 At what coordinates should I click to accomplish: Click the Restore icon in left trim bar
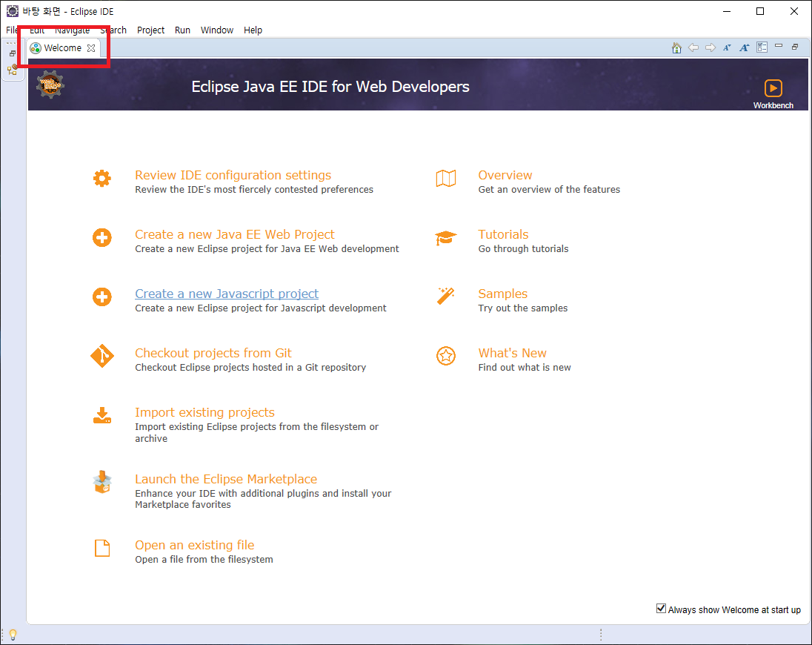(x=13, y=53)
